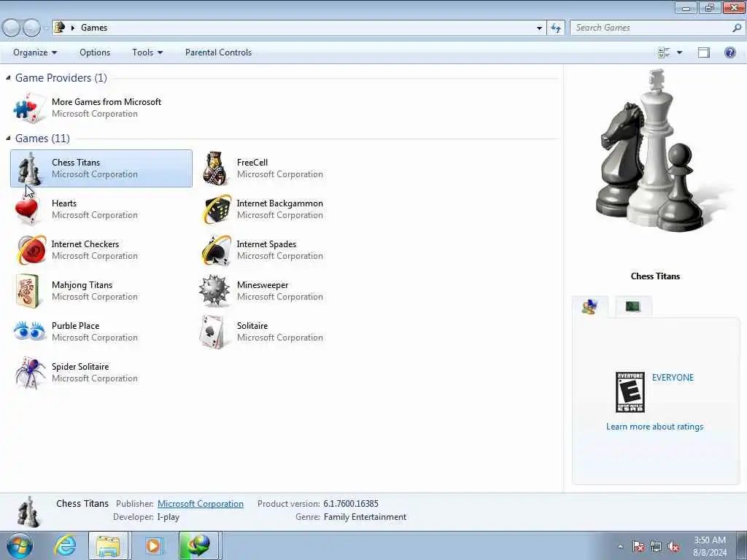747x560 pixels.
Task: Switch to the ratings tab in preview pane
Action: click(589, 307)
